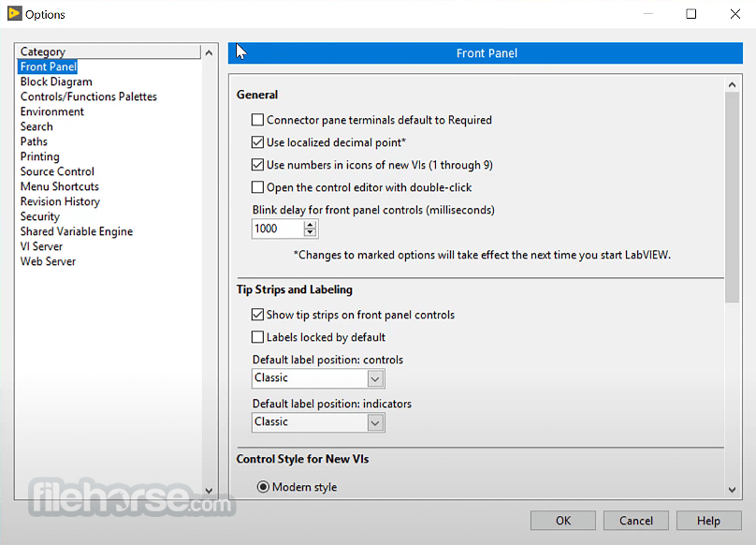Click the Help button
756x545 pixels.
coord(709,521)
